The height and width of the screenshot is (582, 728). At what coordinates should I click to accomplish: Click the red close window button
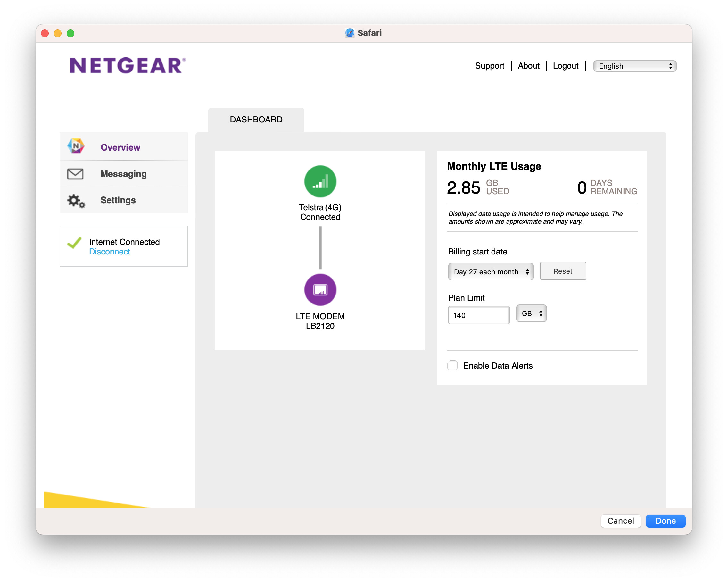pos(45,33)
